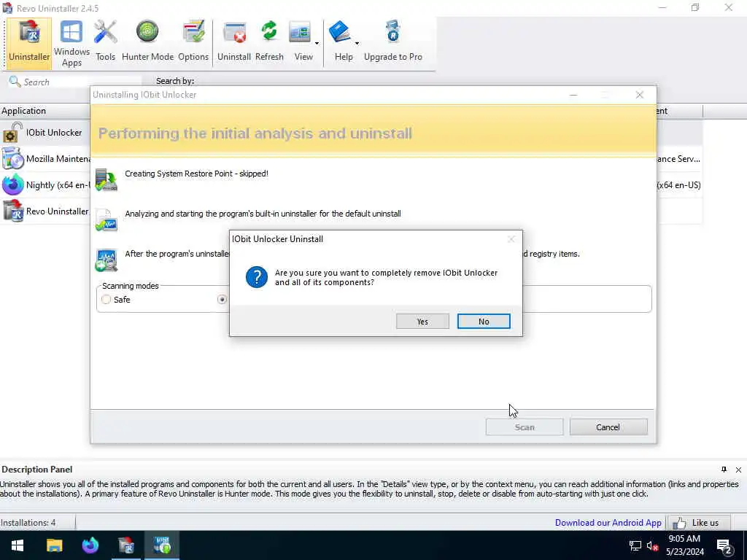
Task: Click the View toolbar icon
Action: pyautogui.click(x=300, y=32)
